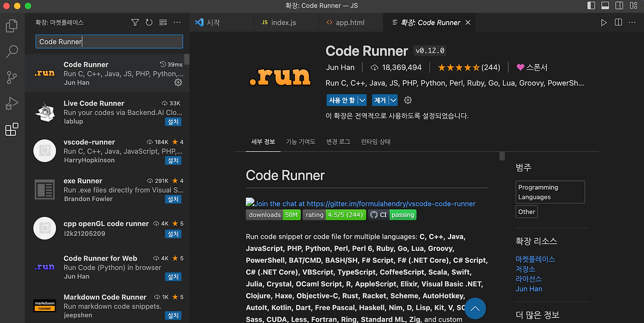
Task: Click the rating 4.5/5 (244) badge
Action: tap(334, 215)
